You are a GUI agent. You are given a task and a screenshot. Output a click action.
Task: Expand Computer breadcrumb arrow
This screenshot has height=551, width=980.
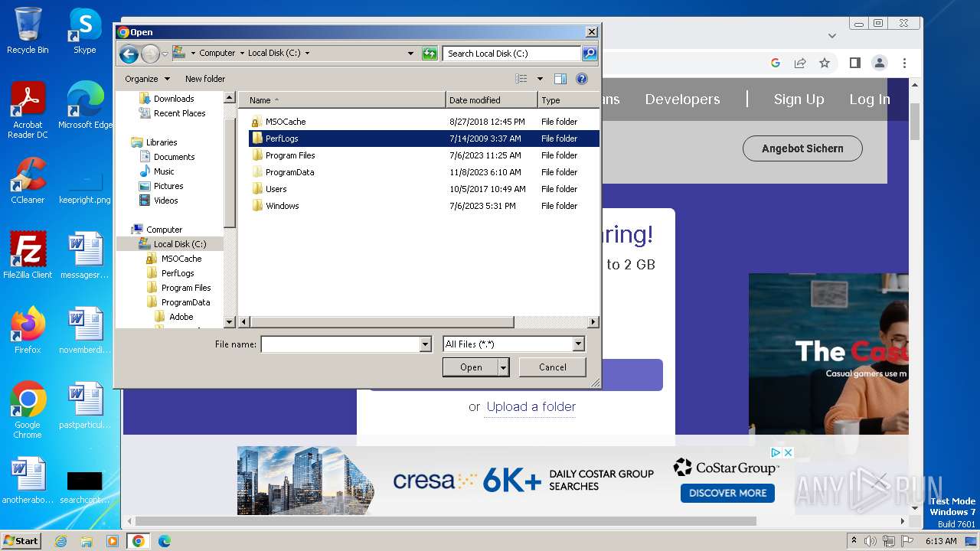[x=242, y=53]
